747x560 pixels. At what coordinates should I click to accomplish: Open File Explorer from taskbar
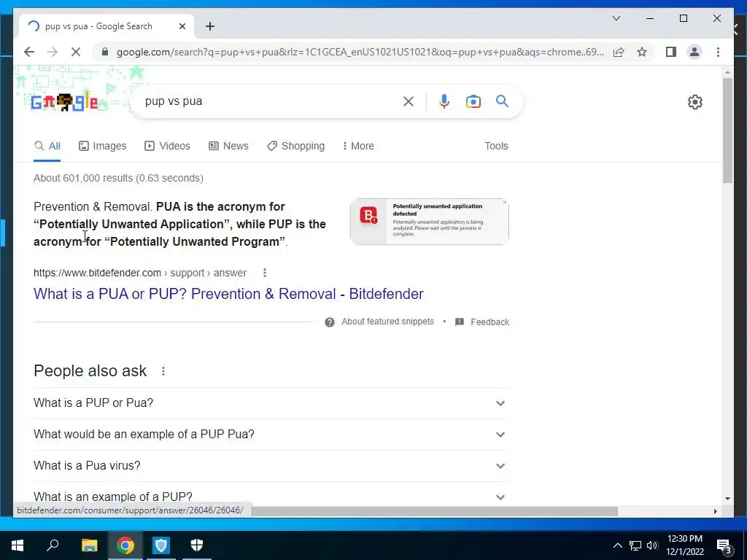coord(89,545)
